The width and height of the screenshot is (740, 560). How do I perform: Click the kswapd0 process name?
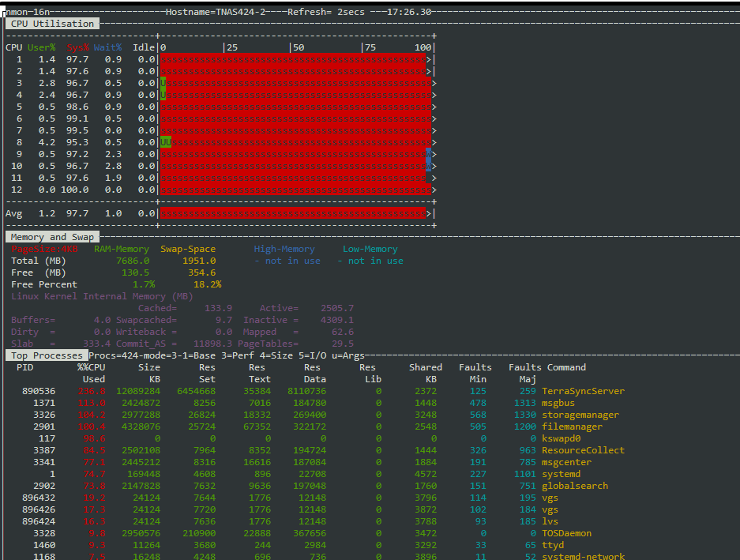562,438
